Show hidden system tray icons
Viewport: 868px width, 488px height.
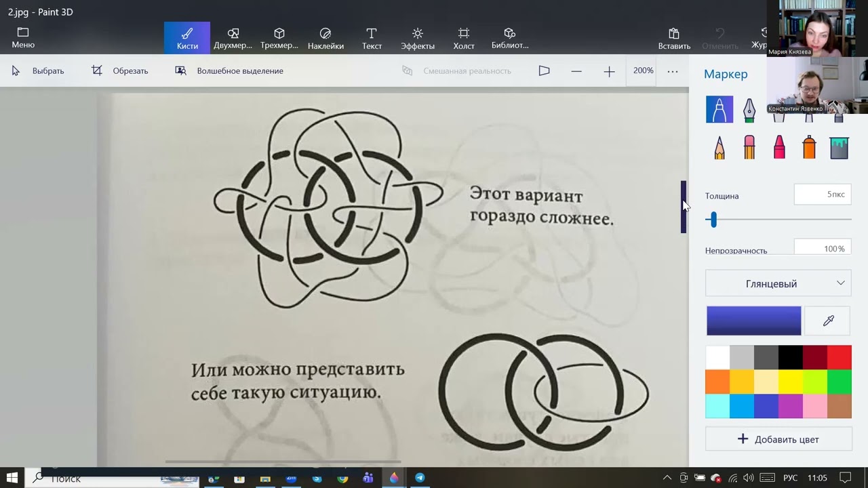tap(667, 478)
